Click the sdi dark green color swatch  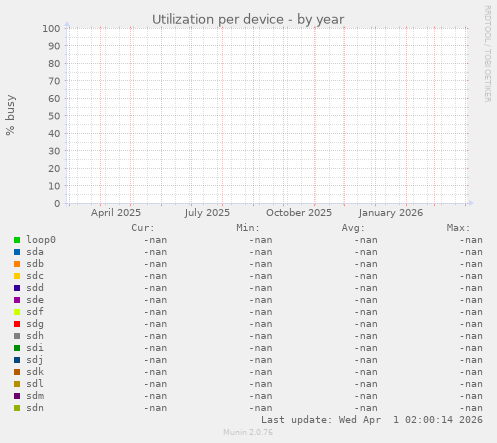click(17, 348)
